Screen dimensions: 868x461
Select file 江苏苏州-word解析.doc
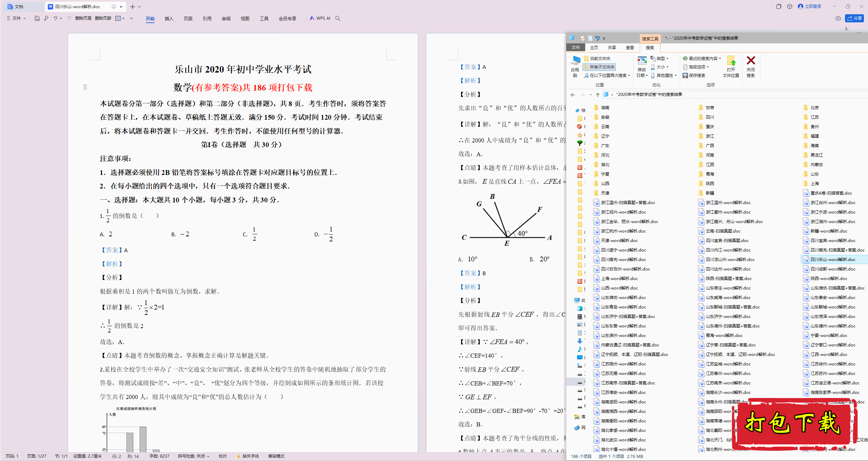click(x=829, y=373)
